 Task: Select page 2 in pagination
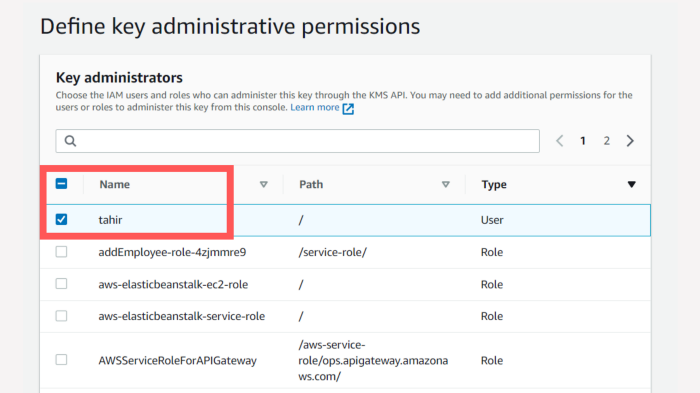607,141
